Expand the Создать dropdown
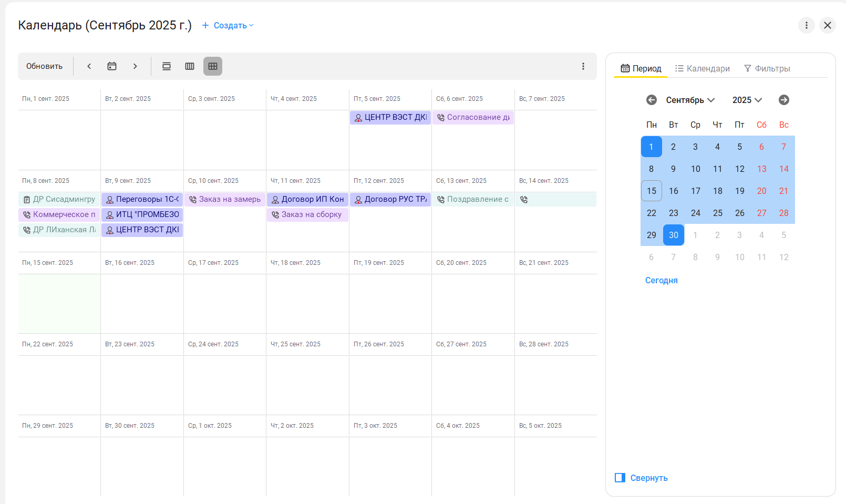846x504 pixels. coord(228,25)
